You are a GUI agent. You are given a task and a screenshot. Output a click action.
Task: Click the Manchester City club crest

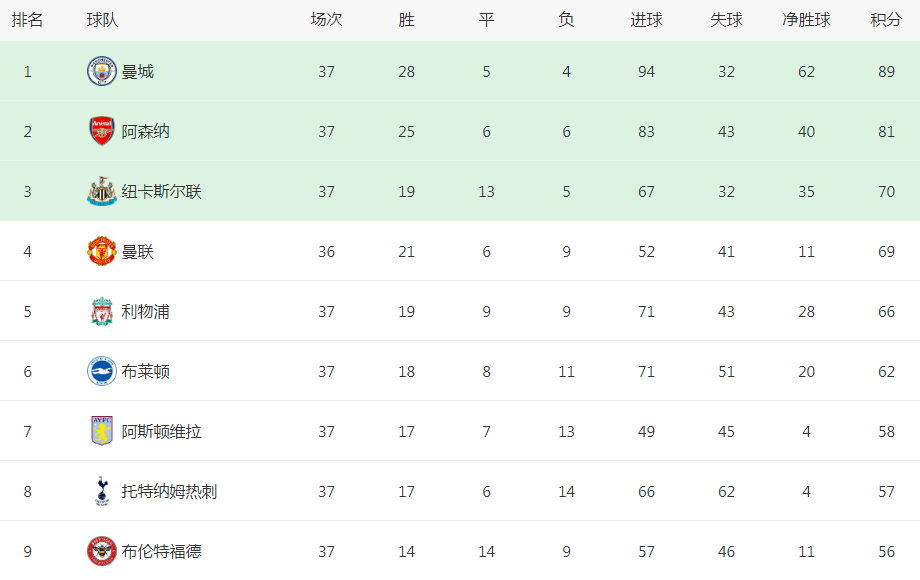(102, 72)
